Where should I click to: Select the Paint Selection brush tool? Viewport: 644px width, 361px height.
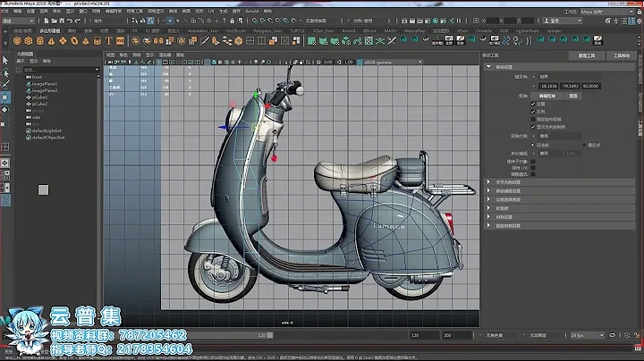5,85
